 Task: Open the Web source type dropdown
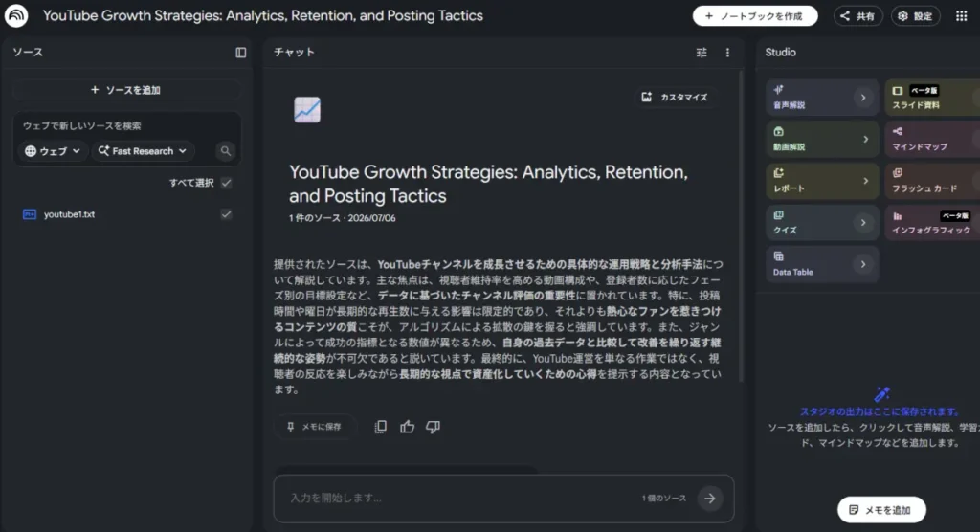(x=53, y=151)
